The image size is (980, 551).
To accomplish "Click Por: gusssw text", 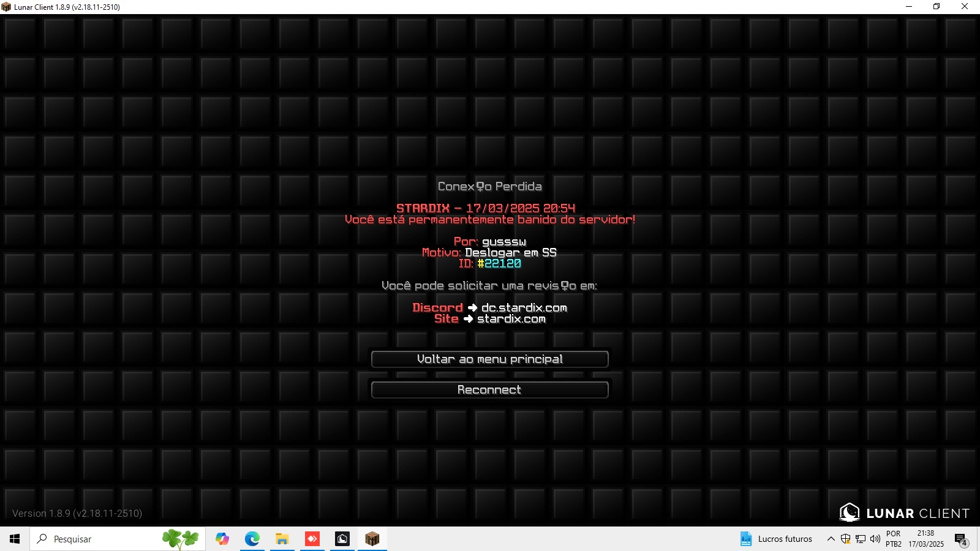I will [489, 242].
